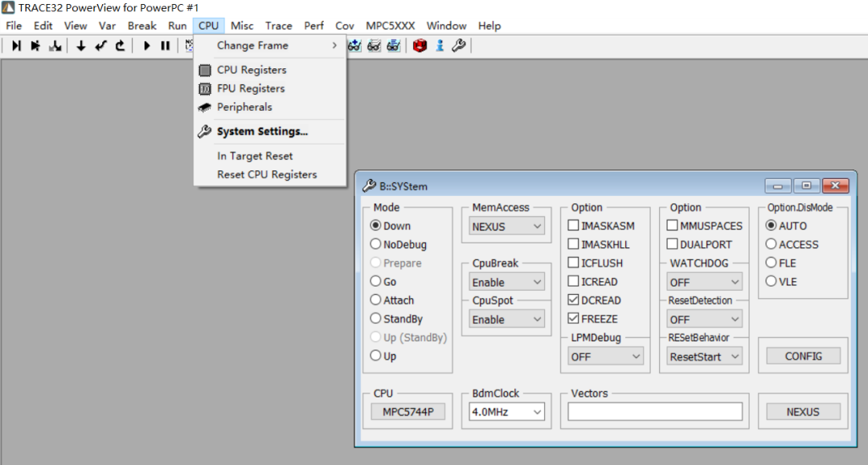The width and height of the screenshot is (868, 465).
Task: Open CPU Registers from the CPU menu
Action: [251, 70]
